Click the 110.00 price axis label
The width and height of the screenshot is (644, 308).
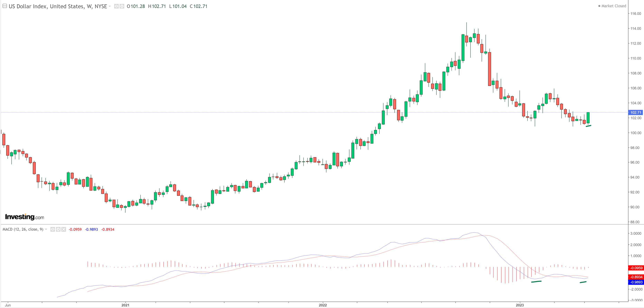(636, 58)
